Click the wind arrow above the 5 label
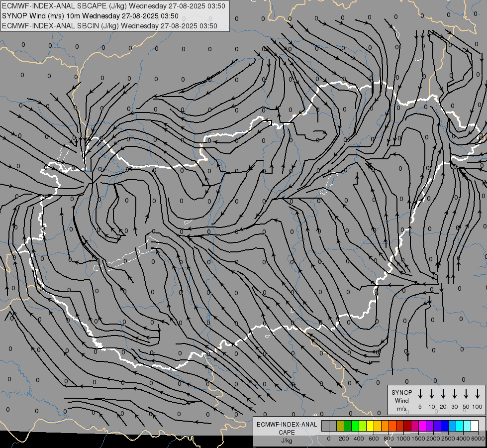 point(420,394)
